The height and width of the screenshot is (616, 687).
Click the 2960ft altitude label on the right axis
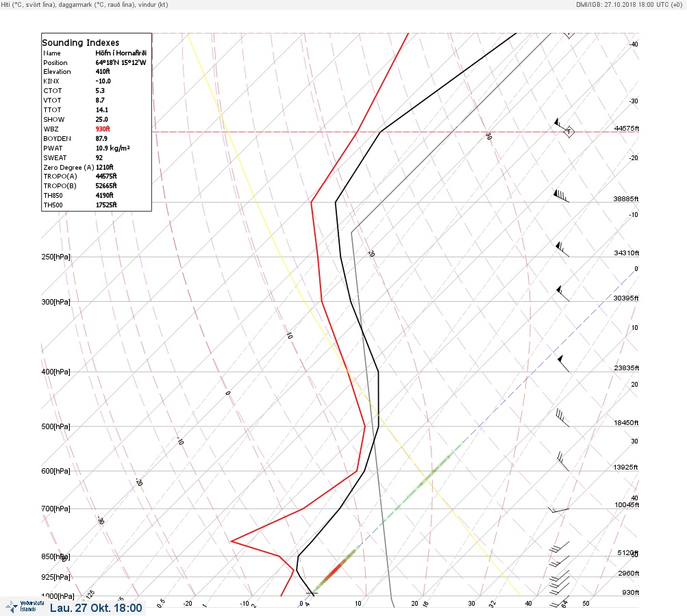[628, 573]
